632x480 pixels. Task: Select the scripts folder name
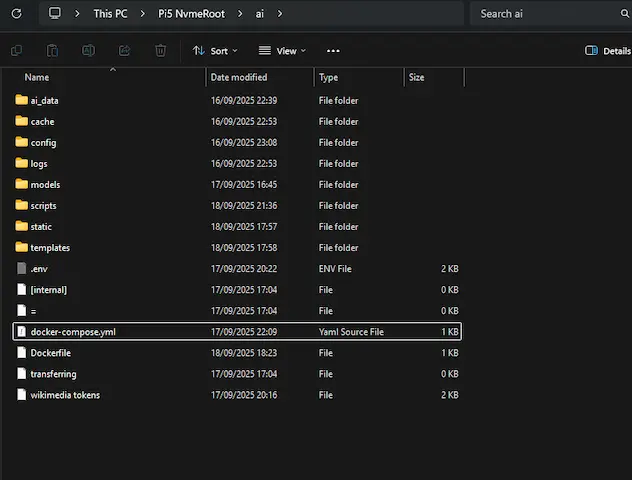[44, 206]
